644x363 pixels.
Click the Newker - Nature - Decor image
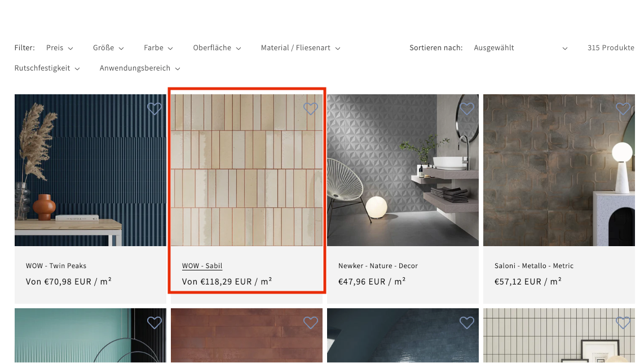pos(403,170)
